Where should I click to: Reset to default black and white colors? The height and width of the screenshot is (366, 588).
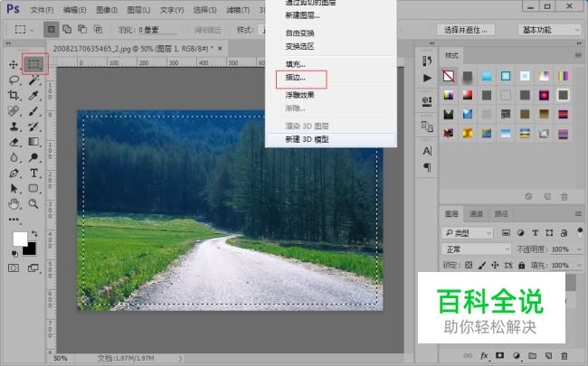[x=14, y=254]
